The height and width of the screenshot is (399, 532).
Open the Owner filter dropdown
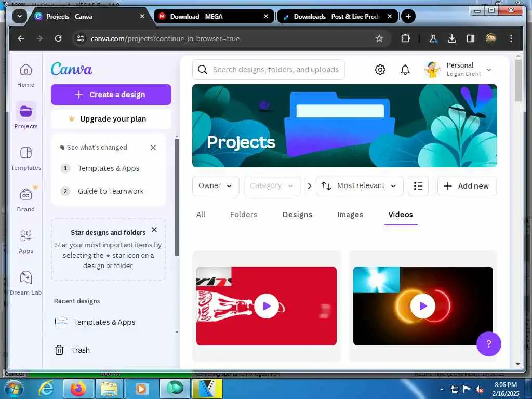pos(216,186)
